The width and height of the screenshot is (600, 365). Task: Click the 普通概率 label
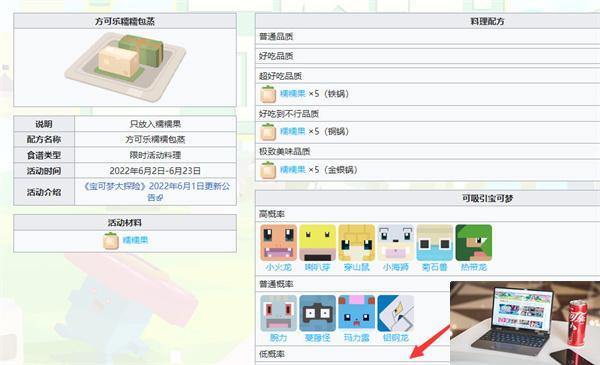[x=276, y=284]
